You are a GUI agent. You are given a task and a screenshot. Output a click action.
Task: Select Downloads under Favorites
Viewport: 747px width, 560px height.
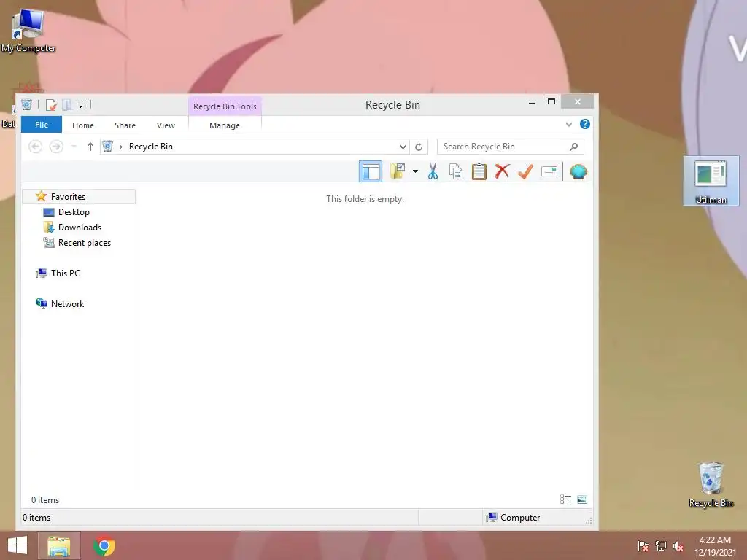tap(80, 227)
